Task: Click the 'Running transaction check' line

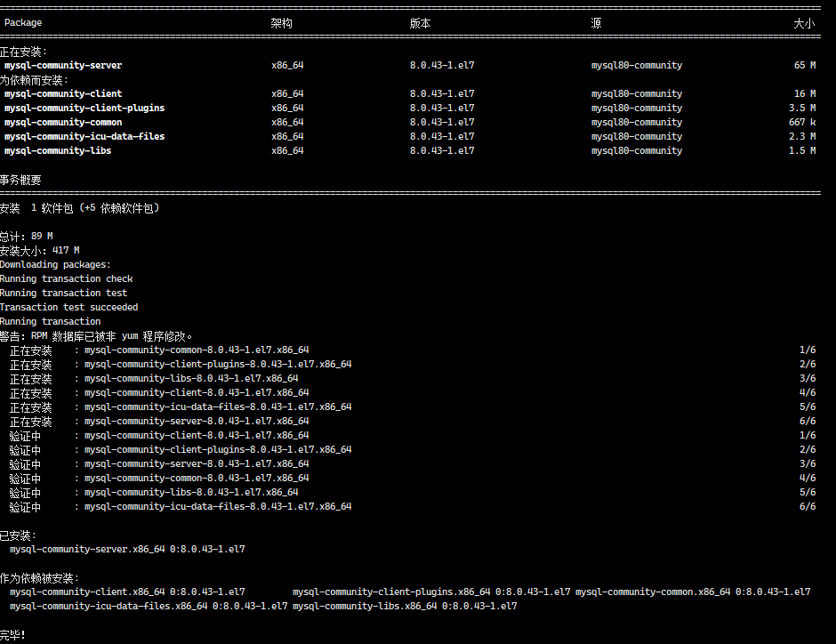Action: click(x=66, y=278)
